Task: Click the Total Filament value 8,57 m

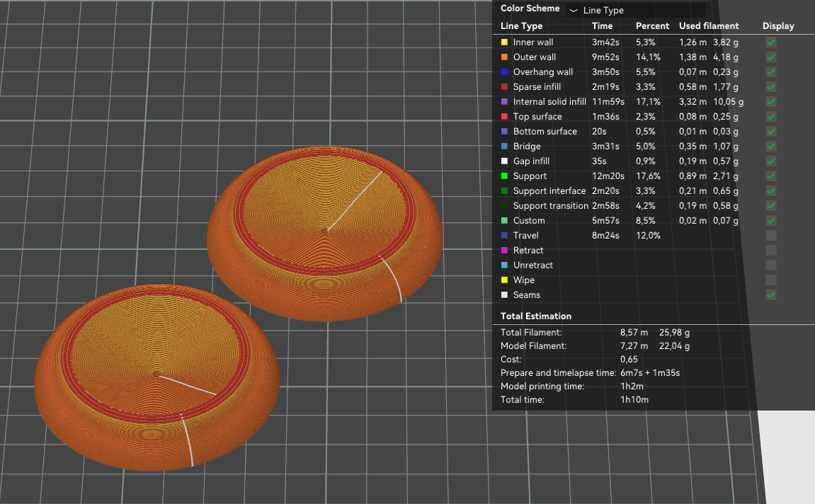Action: click(x=634, y=332)
